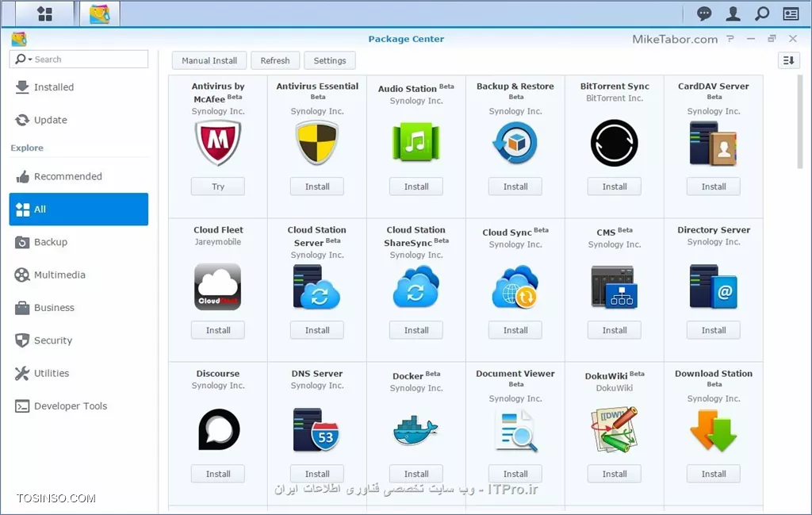Viewport: 812px width, 515px height.
Task: Select the Backup category
Action: (79, 242)
